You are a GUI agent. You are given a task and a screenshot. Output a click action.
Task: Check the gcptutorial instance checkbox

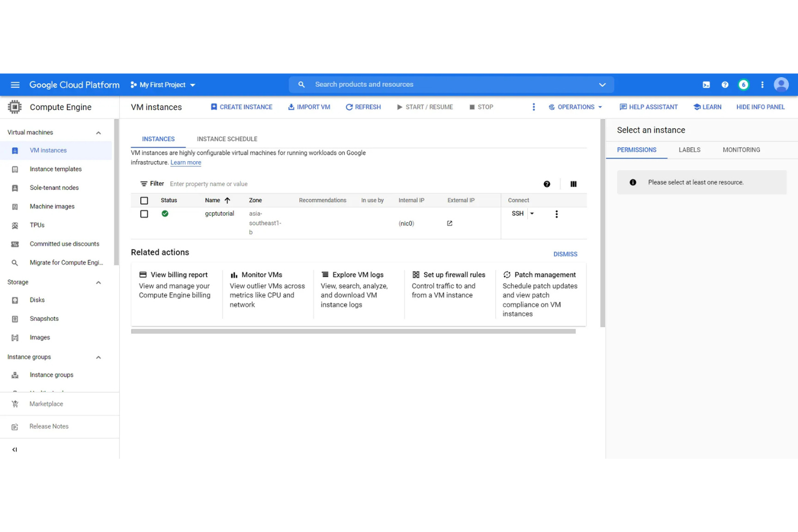point(144,213)
